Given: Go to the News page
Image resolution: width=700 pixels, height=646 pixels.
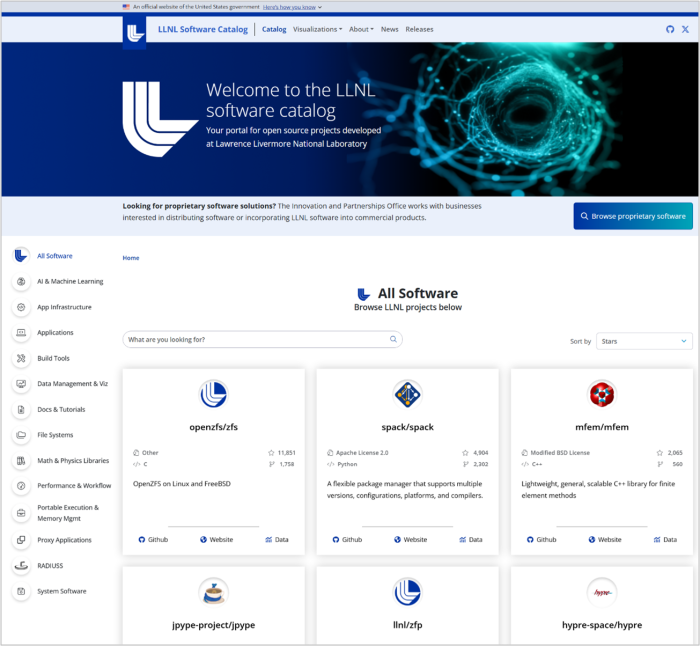Looking at the screenshot, I should pos(389,29).
